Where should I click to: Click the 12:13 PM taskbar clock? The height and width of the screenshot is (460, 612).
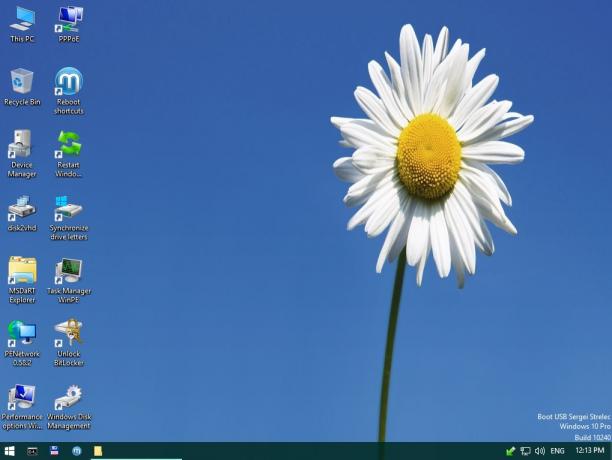pos(590,451)
